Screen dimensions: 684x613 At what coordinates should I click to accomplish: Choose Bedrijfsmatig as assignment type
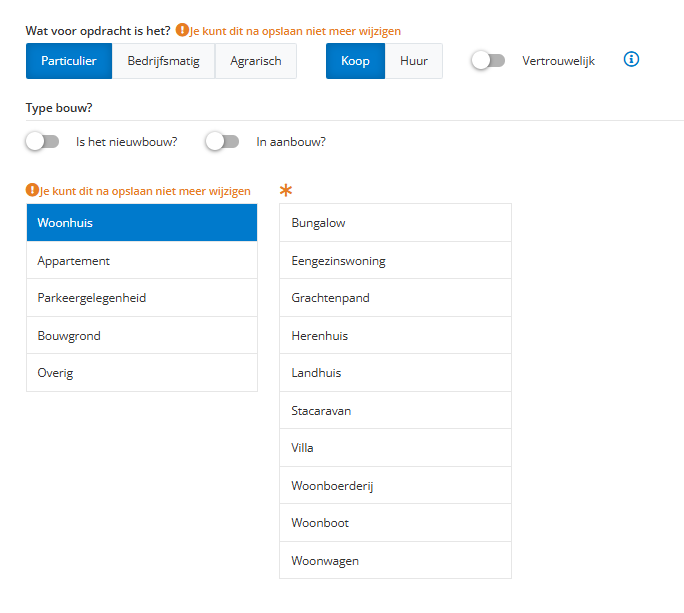(x=163, y=61)
